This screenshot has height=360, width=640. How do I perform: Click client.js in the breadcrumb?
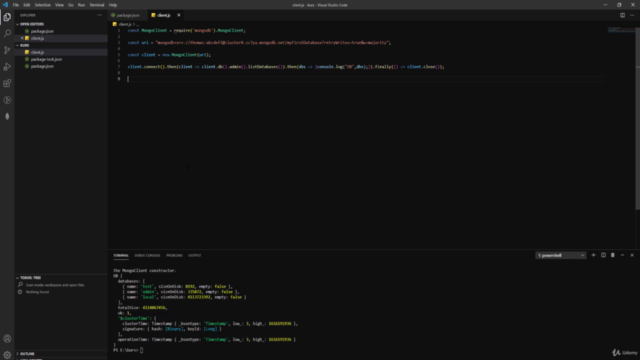tap(125, 24)
